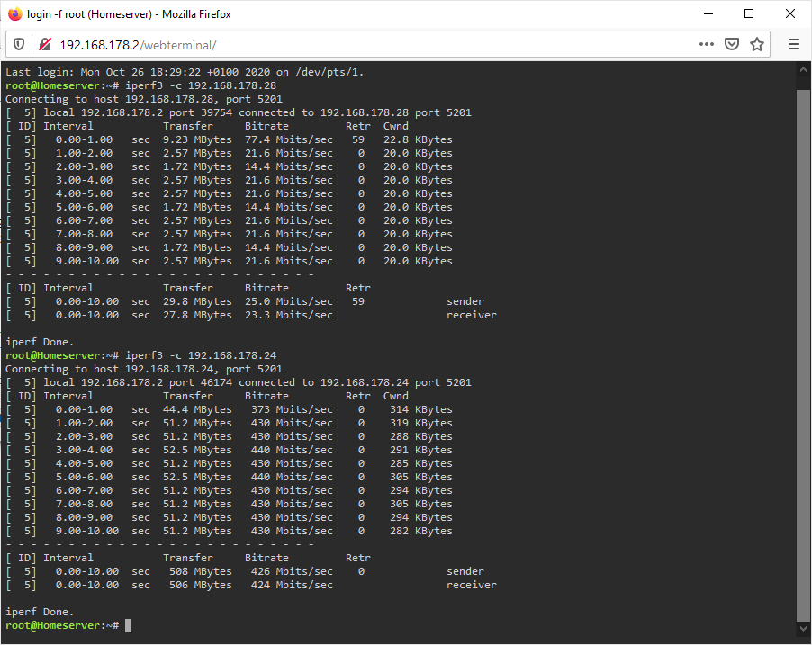Click the '282 KBytes' Cwnd value
The image size is (812, 645).
pyautogui.click(x=421, y=531)
